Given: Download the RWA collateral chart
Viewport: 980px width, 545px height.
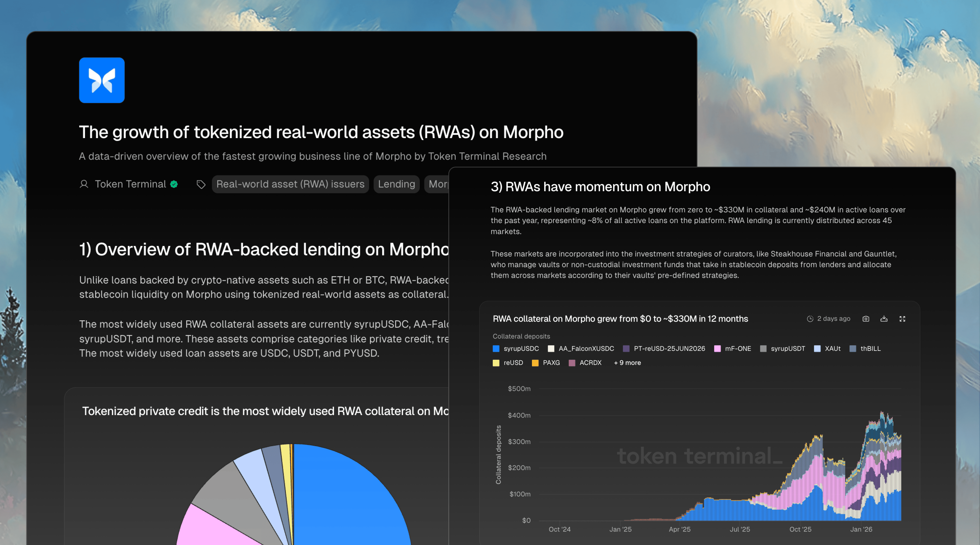Looking at the screenshot, I should 884,319.
